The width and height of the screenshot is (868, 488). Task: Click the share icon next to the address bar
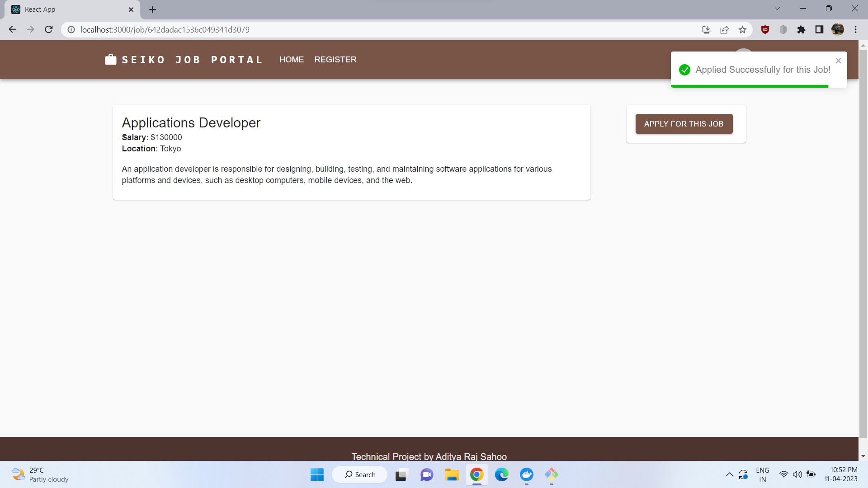click(x=724, y=29)
